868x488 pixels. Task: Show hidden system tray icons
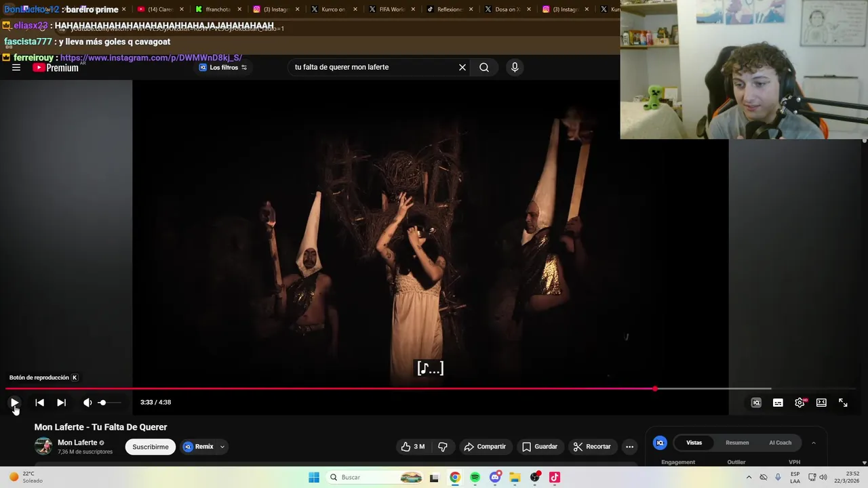pos(749,477)
